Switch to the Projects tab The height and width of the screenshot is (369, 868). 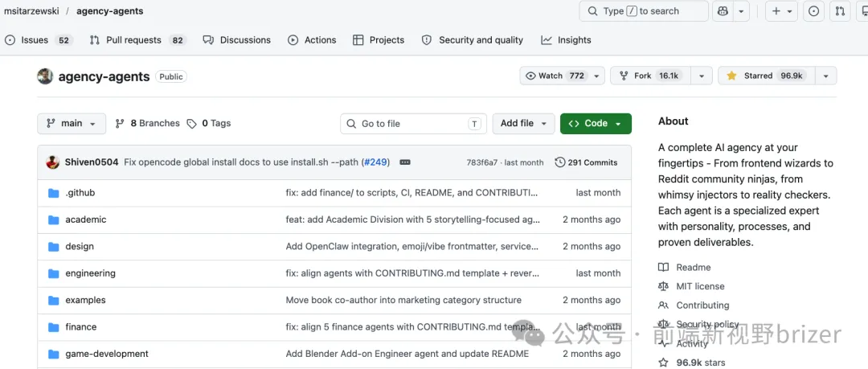click(379, 40)
